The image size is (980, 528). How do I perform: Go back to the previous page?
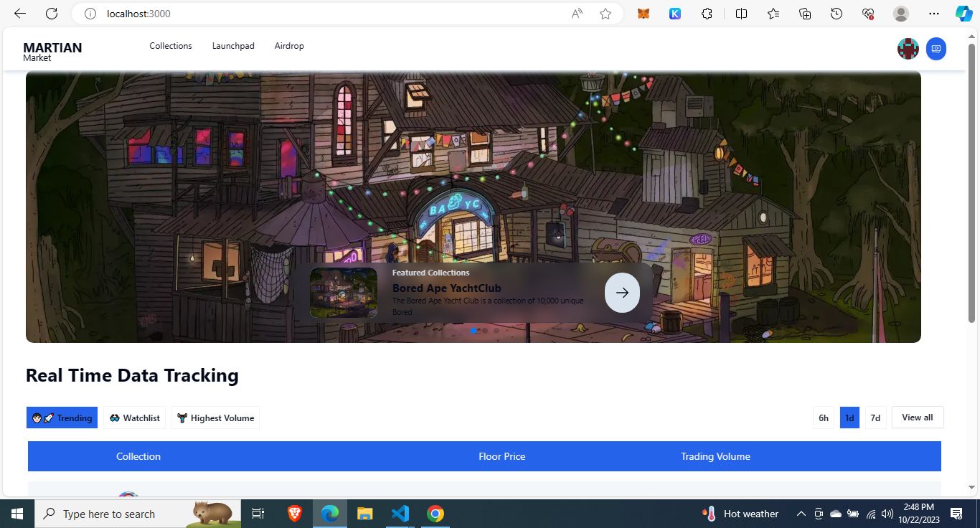[x=20, y=14]
